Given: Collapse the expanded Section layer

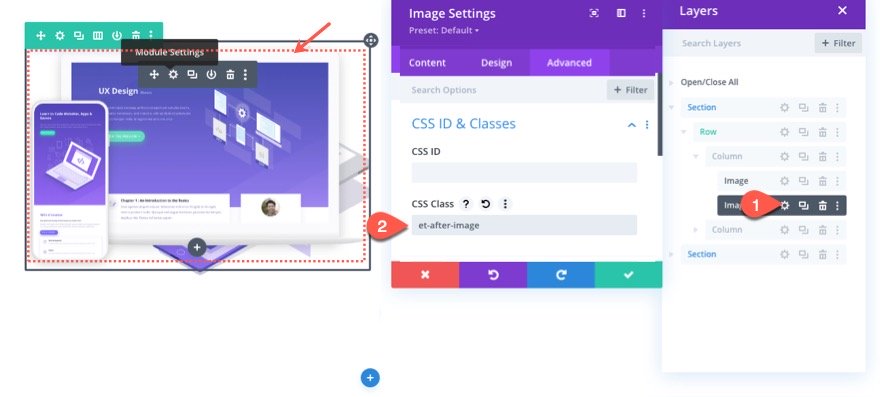Looking at the screenshot, I should tap(671, 107).
